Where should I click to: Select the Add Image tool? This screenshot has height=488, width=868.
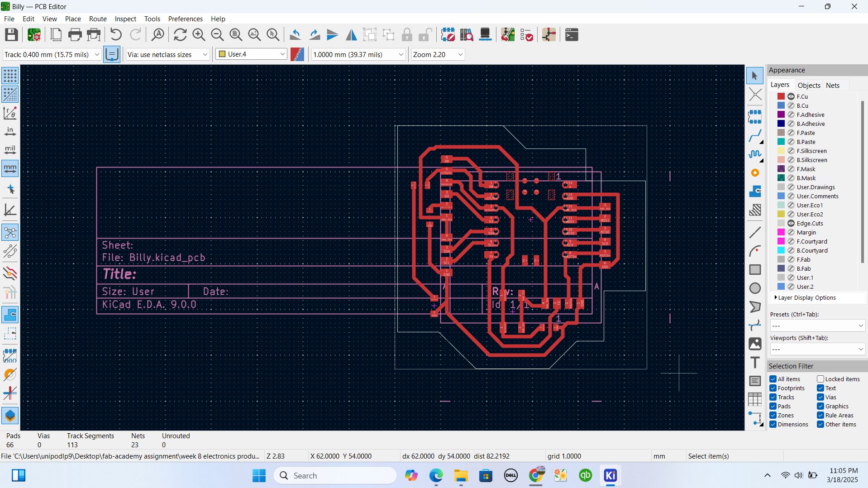pyautogui.click(x=755, y=344)
